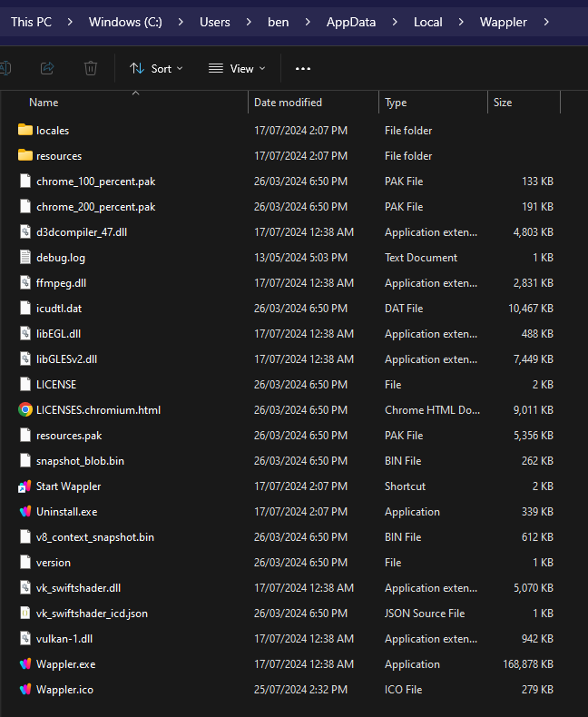Screen dimensions: 588x717
Task: Click the Delete trash can icon
Action: 91,68
